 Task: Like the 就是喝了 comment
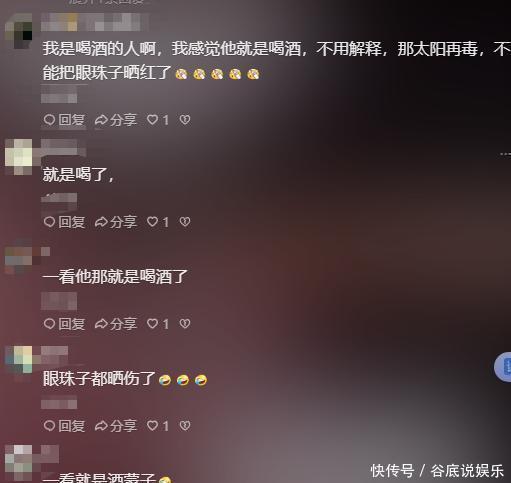pyautogui.click(x=158, y=222)
